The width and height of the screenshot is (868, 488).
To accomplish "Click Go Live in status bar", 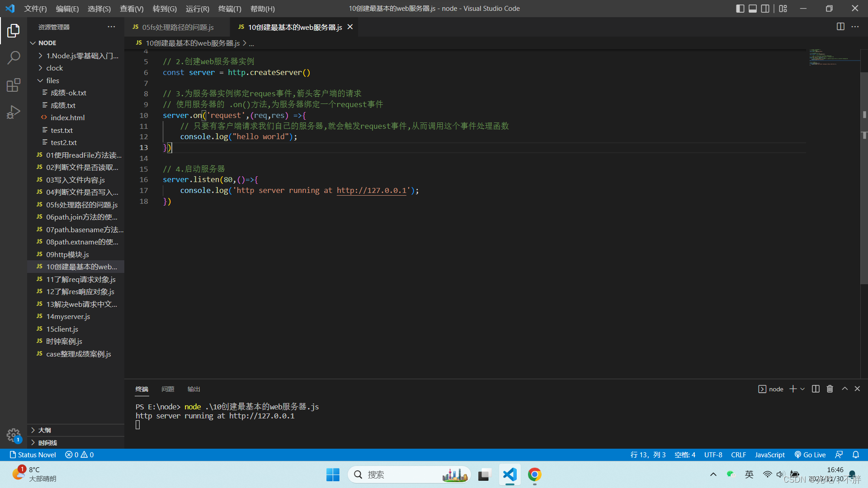I will (810, 455).
